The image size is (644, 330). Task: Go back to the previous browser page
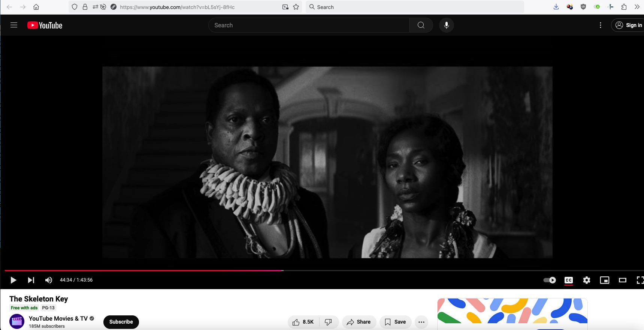click(x=9, y=7)
